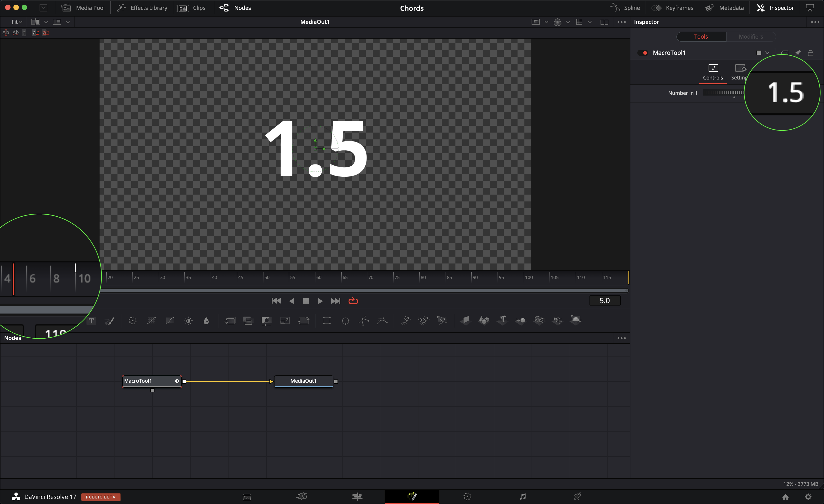
Task: Add a pRender particle node
Action: pos(442,320)
